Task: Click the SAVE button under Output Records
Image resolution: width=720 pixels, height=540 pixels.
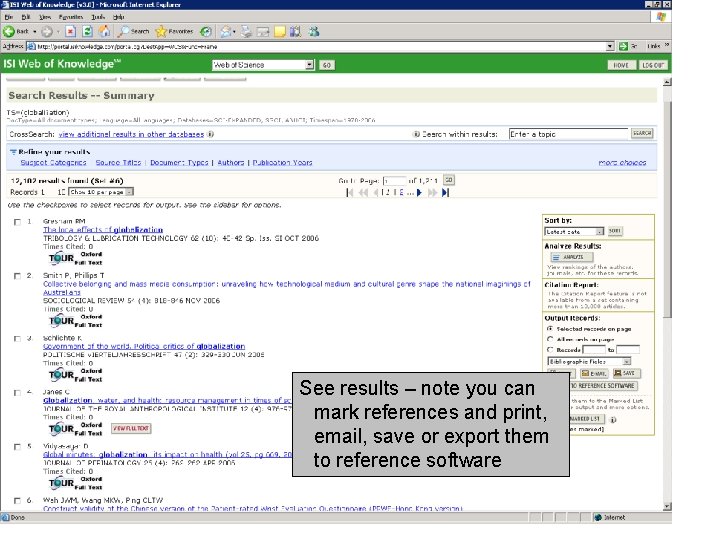Action: click(x=626, y=373)
